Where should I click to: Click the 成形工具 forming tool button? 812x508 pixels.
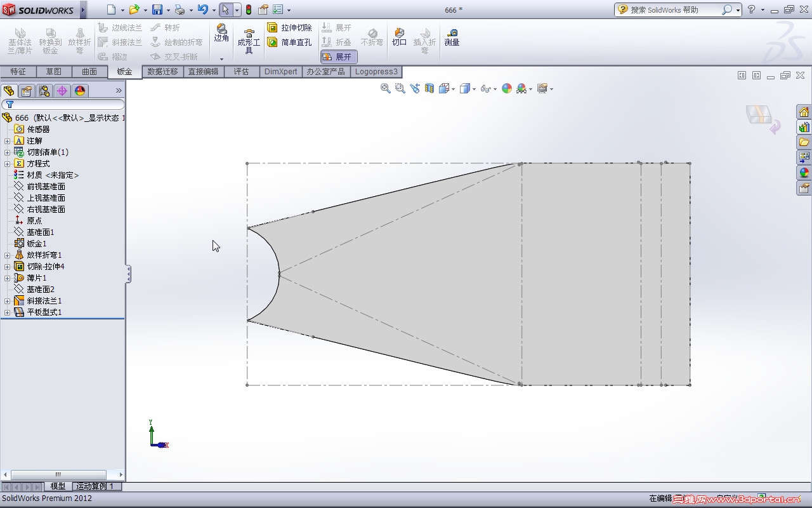(x=249, y=41)
